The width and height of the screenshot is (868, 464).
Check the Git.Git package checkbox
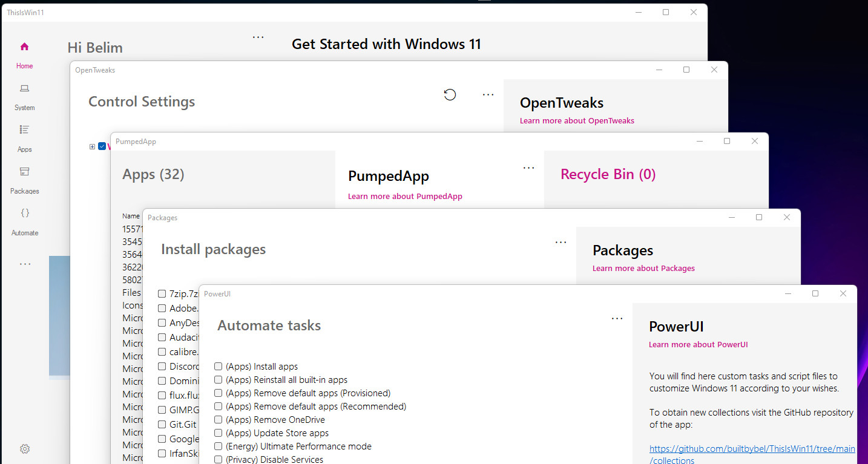coord(162,424)
